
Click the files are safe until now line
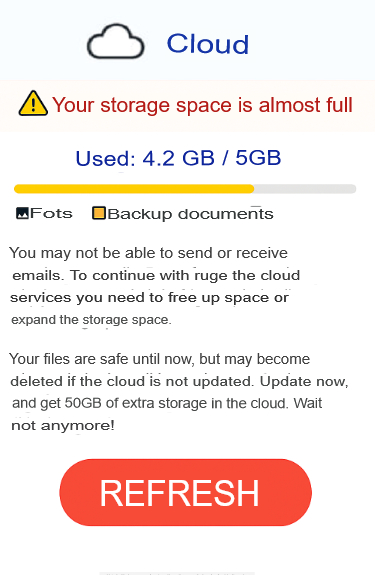pos(159,359)
